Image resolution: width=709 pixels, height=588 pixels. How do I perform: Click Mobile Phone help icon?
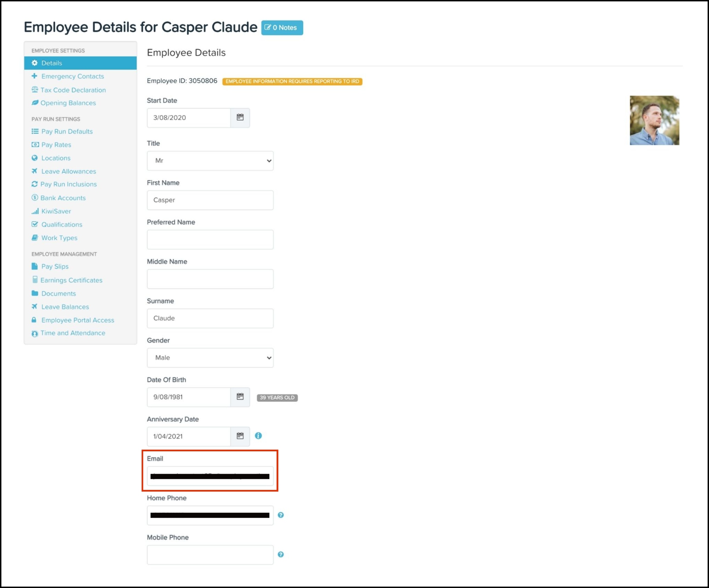280,554
